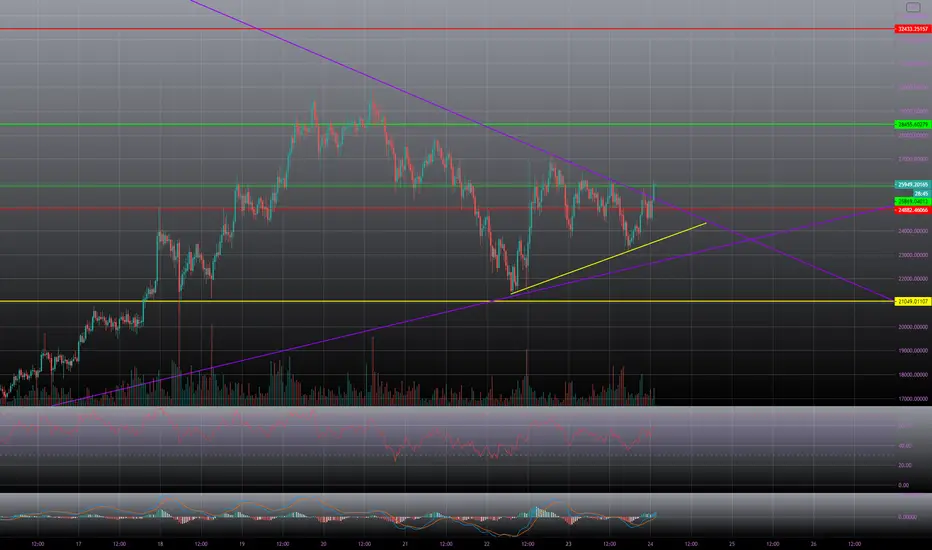This screenshot has width=932, height=550.
Task: Select the green 25869.04012 price label
Action: pos(912,202)
